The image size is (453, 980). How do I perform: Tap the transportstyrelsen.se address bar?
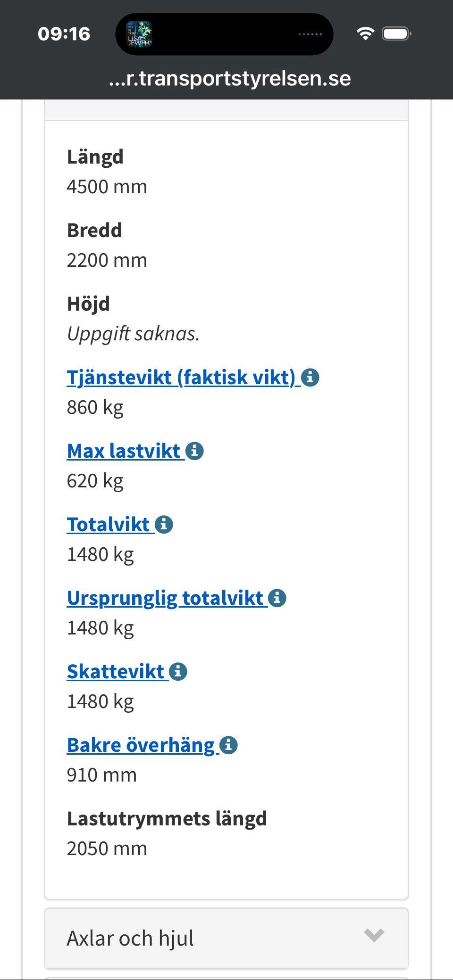tap(229, 78)
